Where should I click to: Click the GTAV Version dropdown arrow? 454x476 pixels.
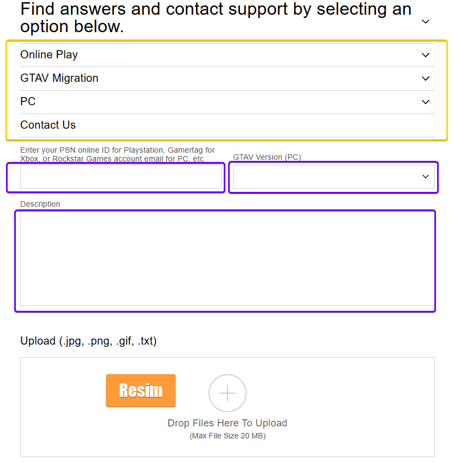tap(426, 177)
